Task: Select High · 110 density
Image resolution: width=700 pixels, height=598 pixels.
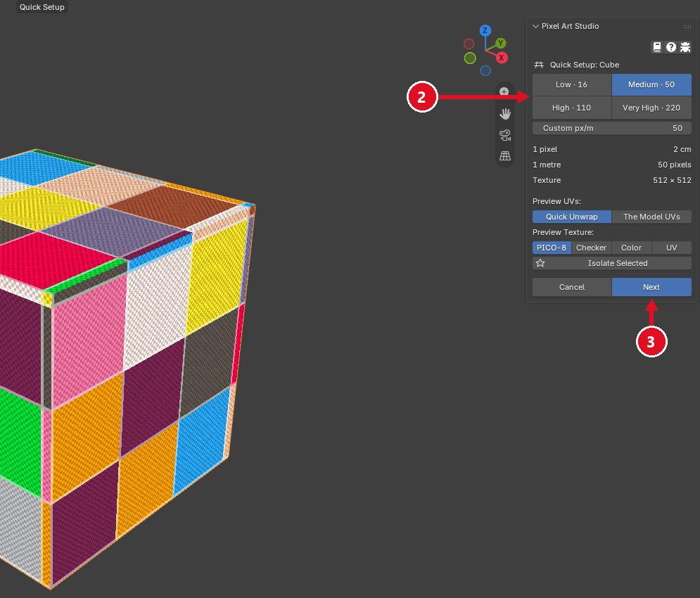Action: coord(571,108)
